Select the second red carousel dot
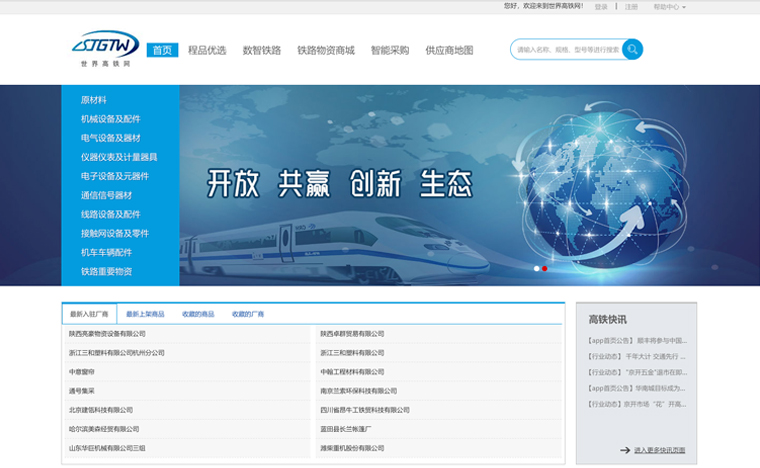 (545, 268)
